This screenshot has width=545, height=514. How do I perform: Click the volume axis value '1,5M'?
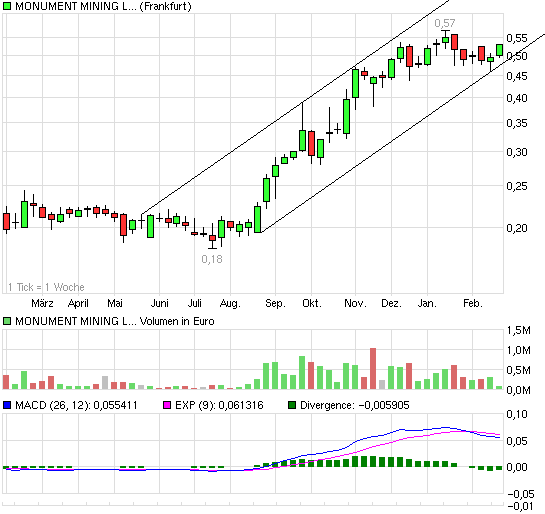(x=519, y=330)
